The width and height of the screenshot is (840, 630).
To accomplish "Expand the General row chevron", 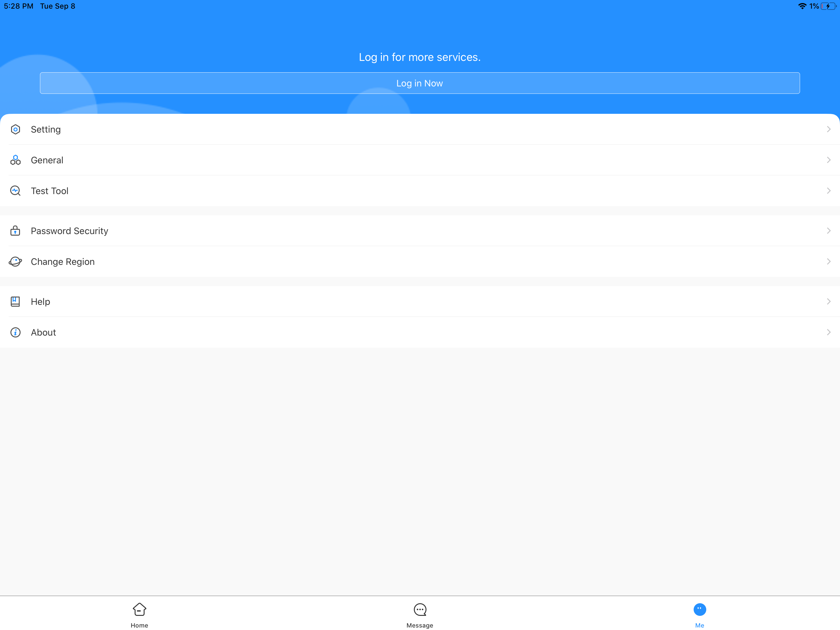I will coord(829,160).
